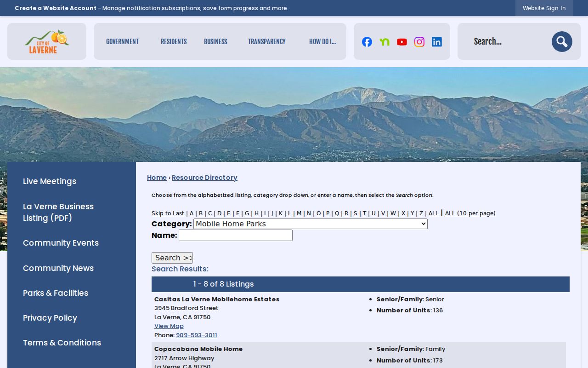Click the Search >> directory button
The image size is (588, 368).
(172, 258)
